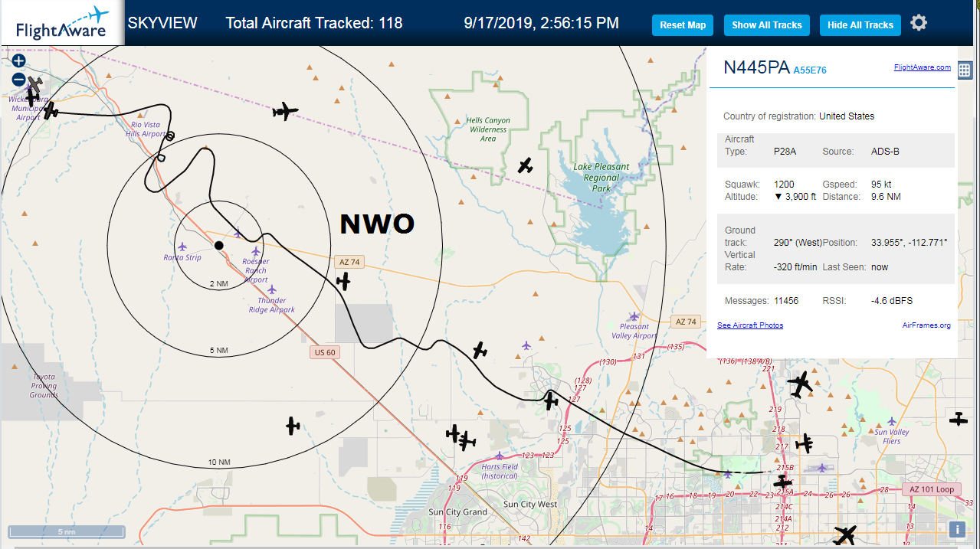Click distance value 9.6 NM
Image resolution: width=980 pixels, height=549 pixels.
click(886, 197)
